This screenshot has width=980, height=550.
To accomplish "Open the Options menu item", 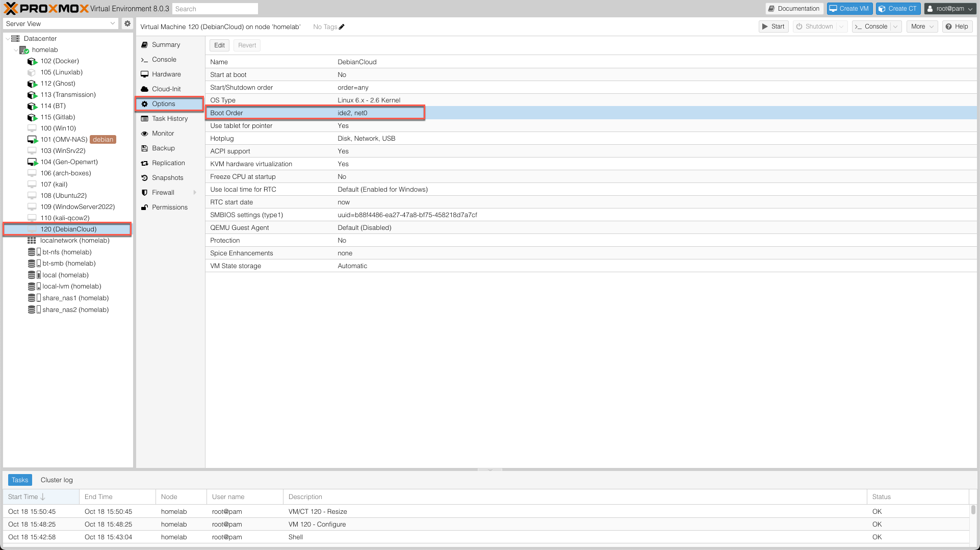I will [170, 104].
